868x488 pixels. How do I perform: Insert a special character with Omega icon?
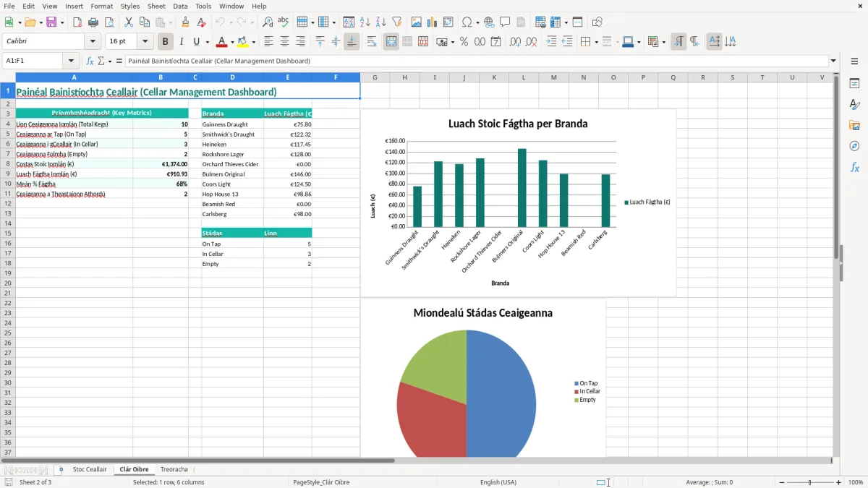tap(467, 22)
